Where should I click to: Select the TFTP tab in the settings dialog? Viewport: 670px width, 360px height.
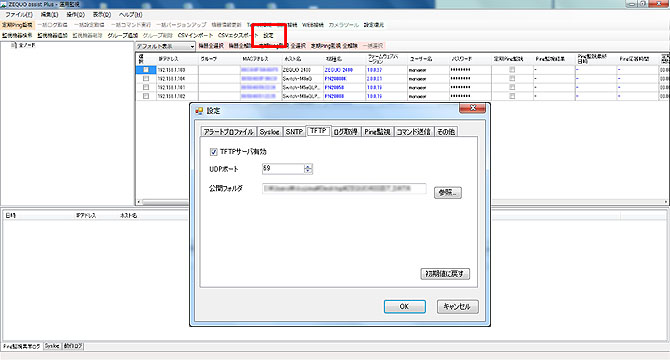[318, 131]
